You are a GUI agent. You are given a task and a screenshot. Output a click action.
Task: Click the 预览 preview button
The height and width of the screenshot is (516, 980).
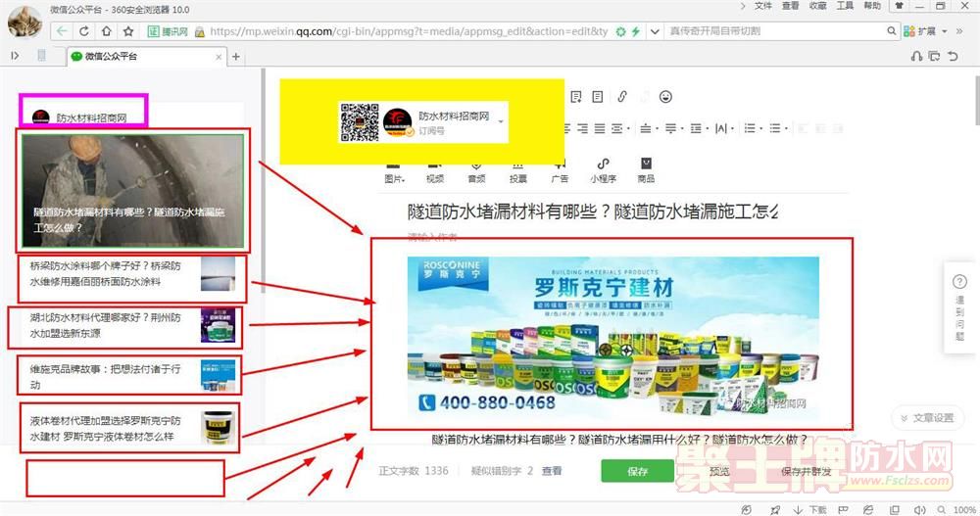click(x=719, y=471)
